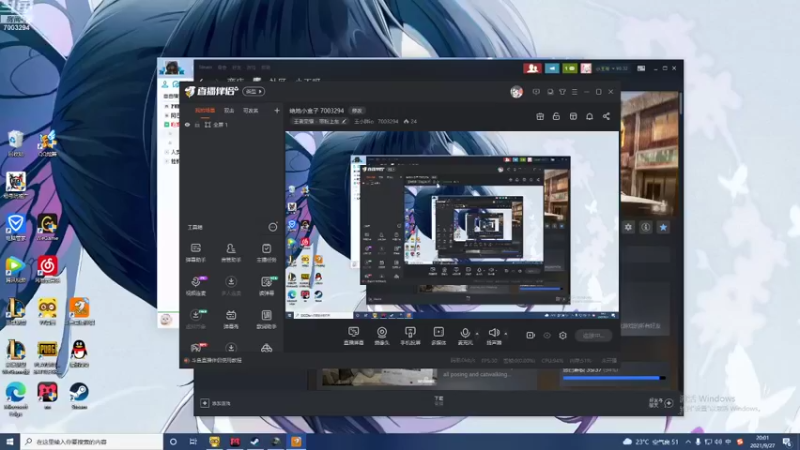Open the phone screen casting tool

[410, 336]
